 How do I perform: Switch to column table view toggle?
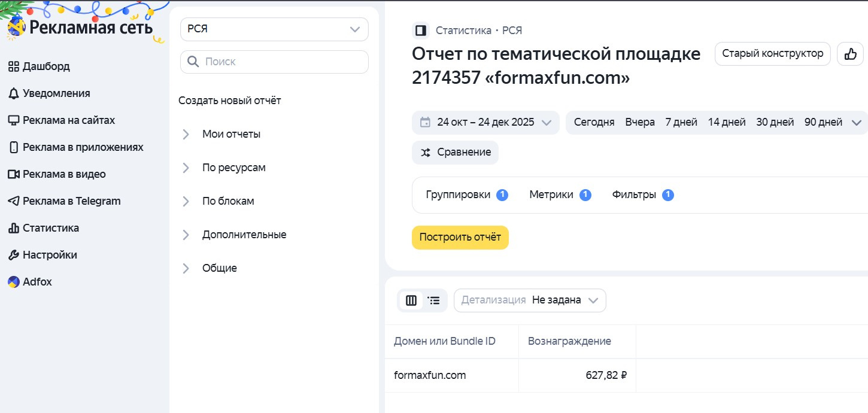(x=411, y=300)
